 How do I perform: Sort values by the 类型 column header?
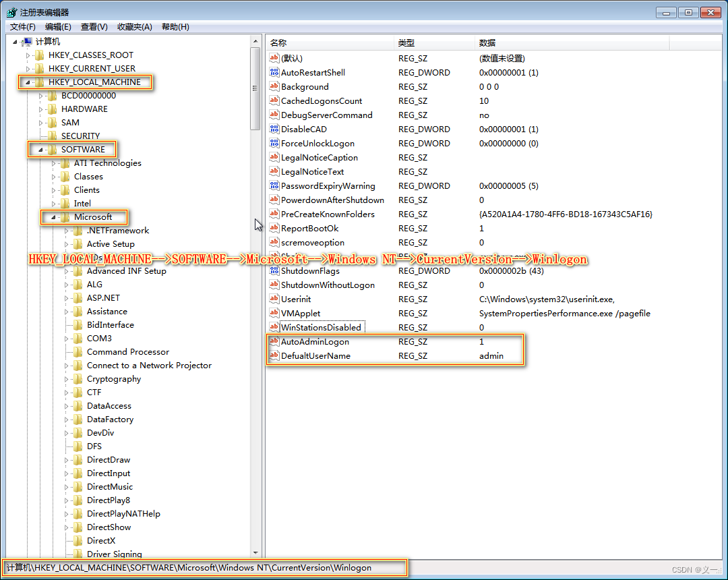[x=435, y=42]
